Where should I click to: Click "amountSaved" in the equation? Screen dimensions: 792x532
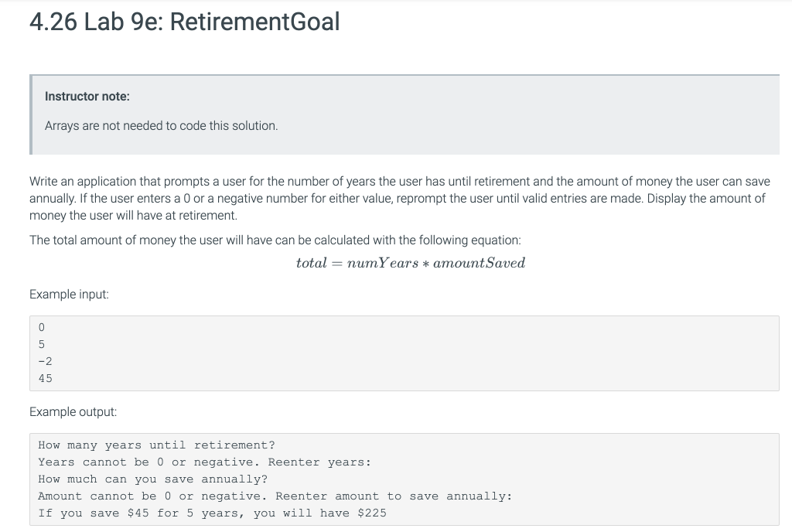(x=480, y=263)
